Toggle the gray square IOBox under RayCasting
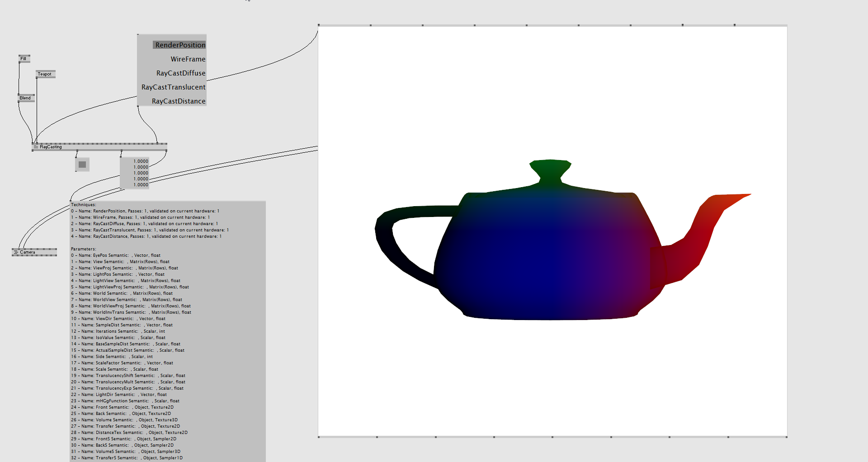Image resolution: width=868 pixels, height=462 pixels. pyautogui.click(x=82, y=165)
